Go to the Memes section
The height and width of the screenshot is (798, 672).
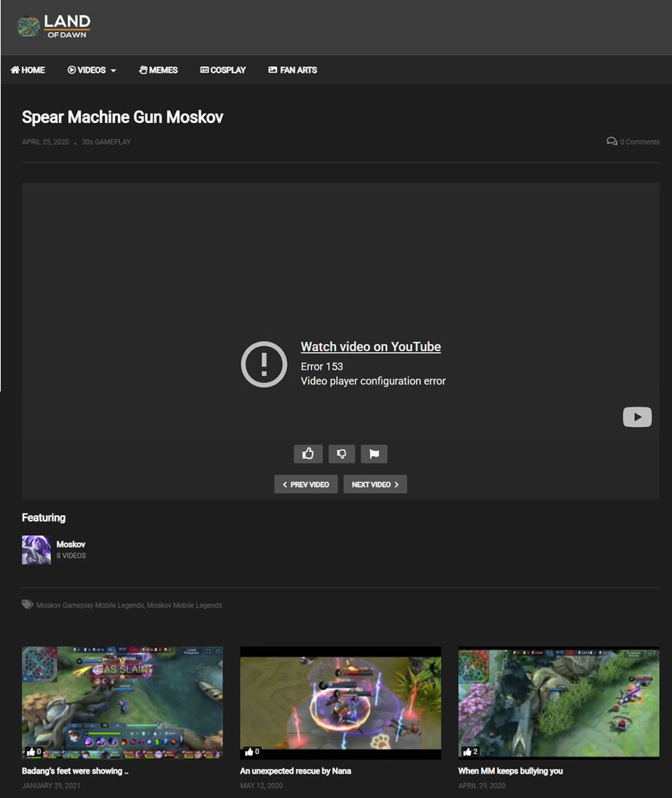tap(158, 70)
